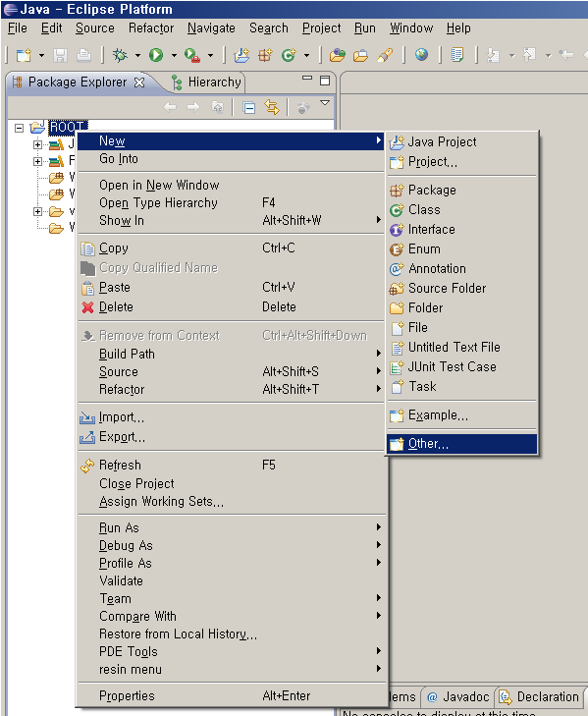Image resolution: width=588 pixels, height=716 pixels.
Task: Click Refresh in the context menu
Action: 231,465
